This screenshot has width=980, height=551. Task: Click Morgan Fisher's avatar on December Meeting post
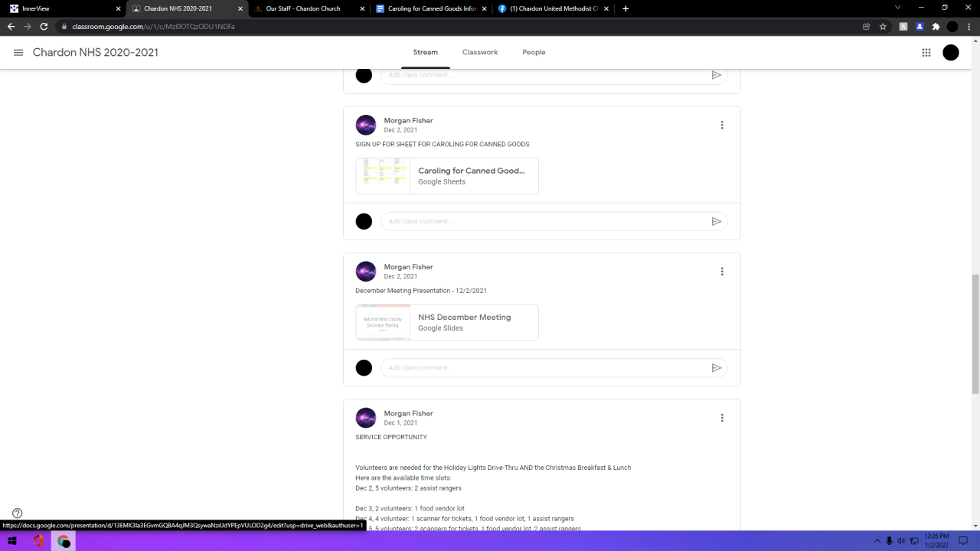366,272
